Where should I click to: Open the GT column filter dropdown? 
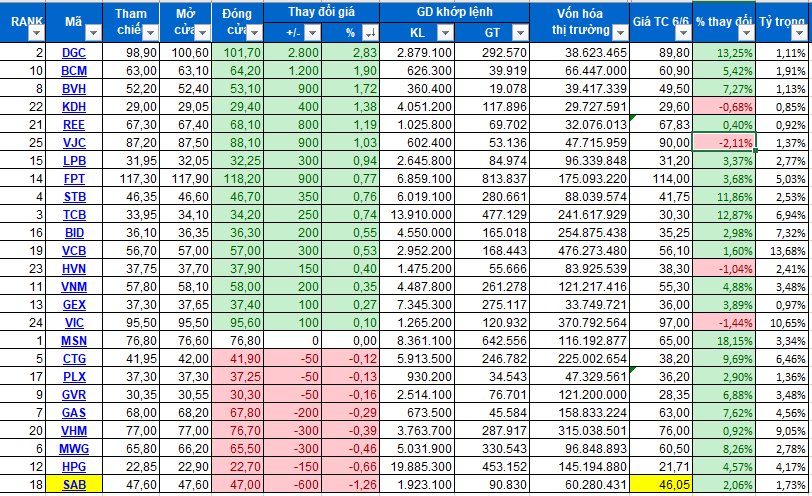point(520,33)
